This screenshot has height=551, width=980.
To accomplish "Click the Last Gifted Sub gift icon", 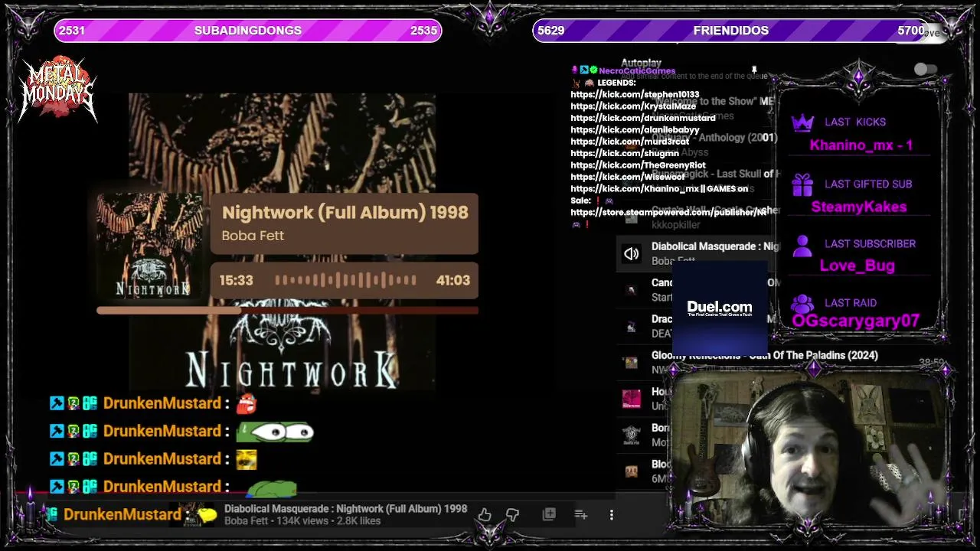I will (802, 184).
